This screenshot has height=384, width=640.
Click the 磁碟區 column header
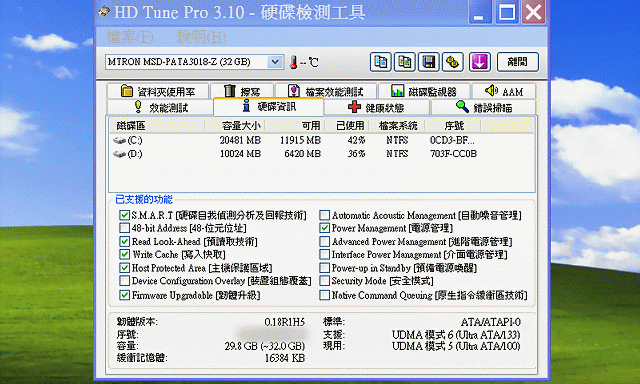coord(157,126)
